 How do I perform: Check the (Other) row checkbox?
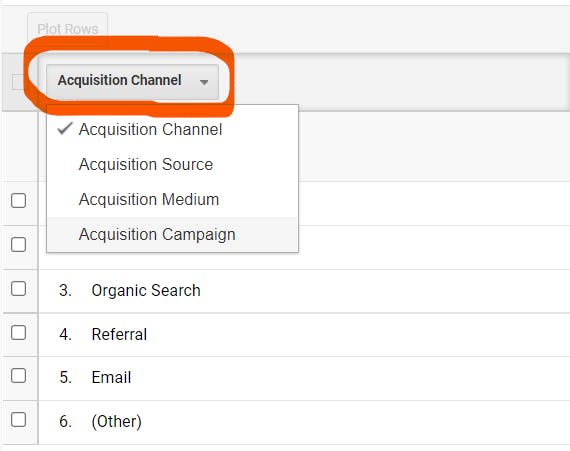click(x=19, y=419)
